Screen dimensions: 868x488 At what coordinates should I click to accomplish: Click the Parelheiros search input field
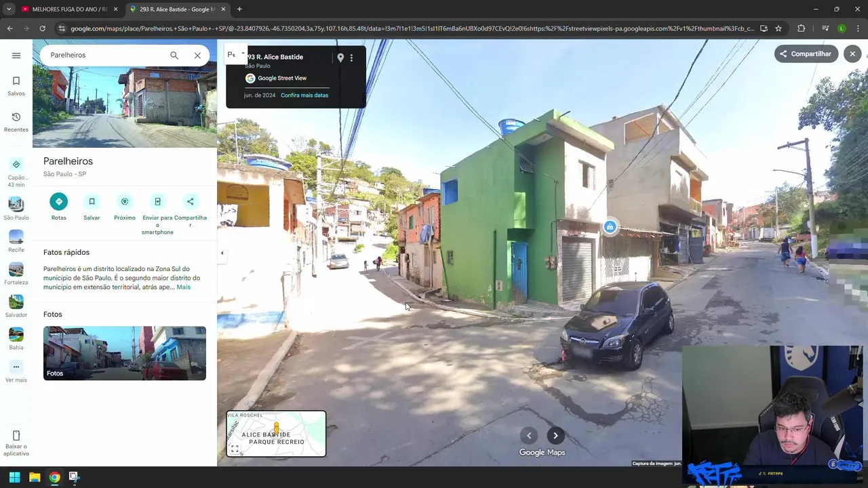[105, 56]
